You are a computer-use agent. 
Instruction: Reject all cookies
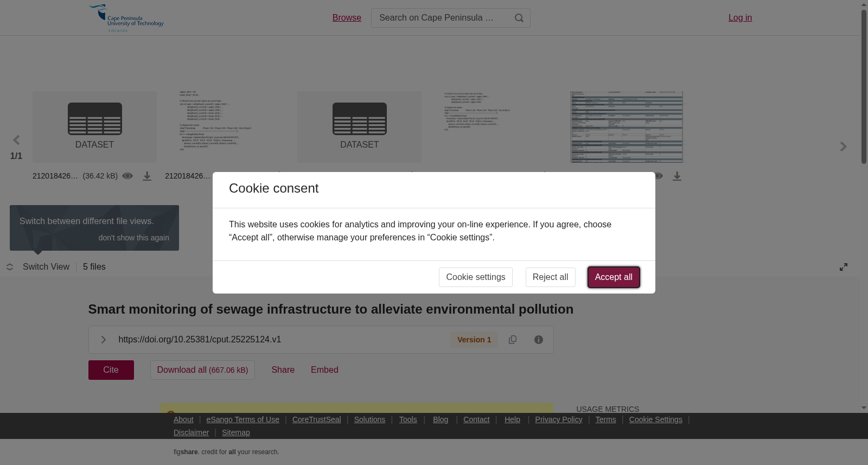[x=550, y=277]
